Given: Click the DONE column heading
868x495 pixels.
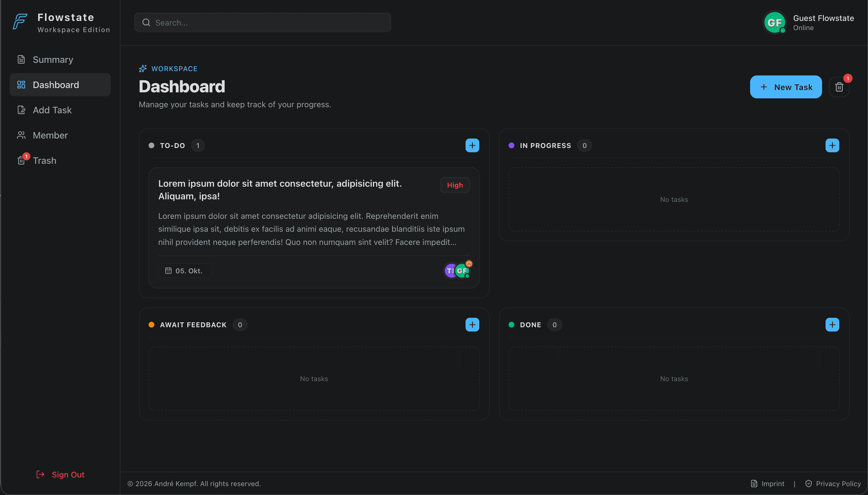Looking at the screenshot, I should pyautogui.click(x=530, y=325).
